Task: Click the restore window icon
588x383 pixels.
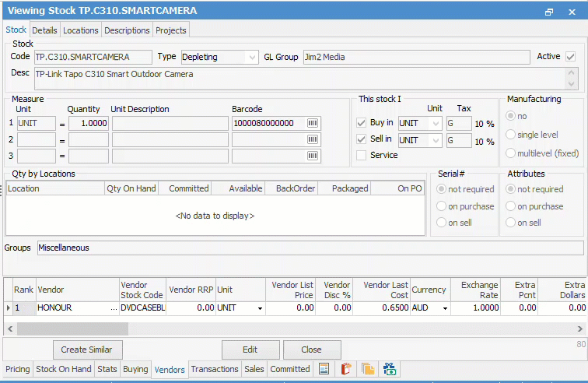Action: point(549,12)
